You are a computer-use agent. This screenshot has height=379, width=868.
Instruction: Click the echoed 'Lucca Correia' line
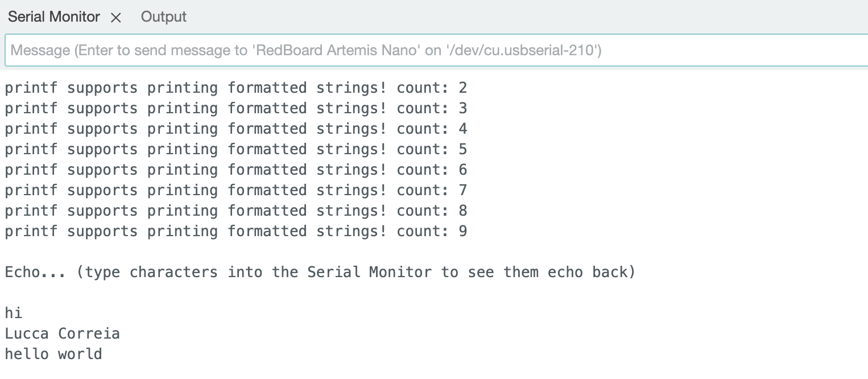pos(63,334)
